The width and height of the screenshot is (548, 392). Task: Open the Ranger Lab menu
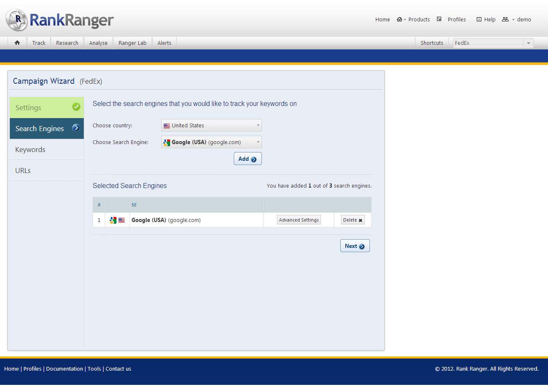point(132,43)
